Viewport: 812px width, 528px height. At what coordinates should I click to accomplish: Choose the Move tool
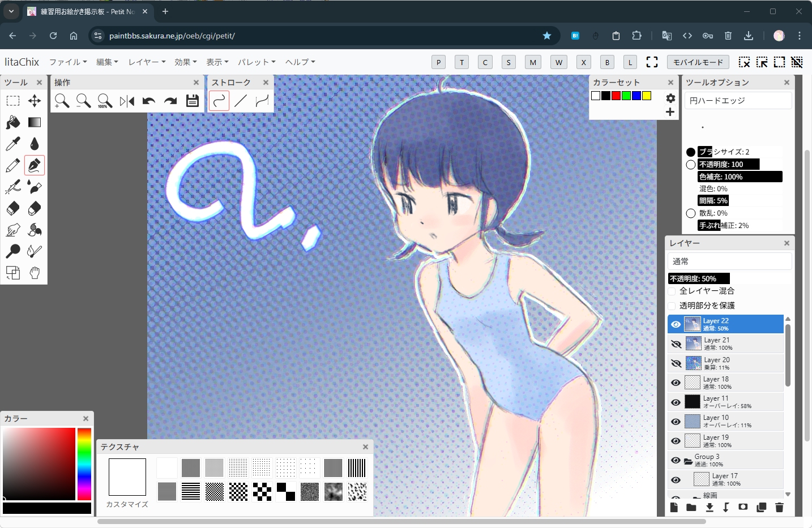[35, 101]
